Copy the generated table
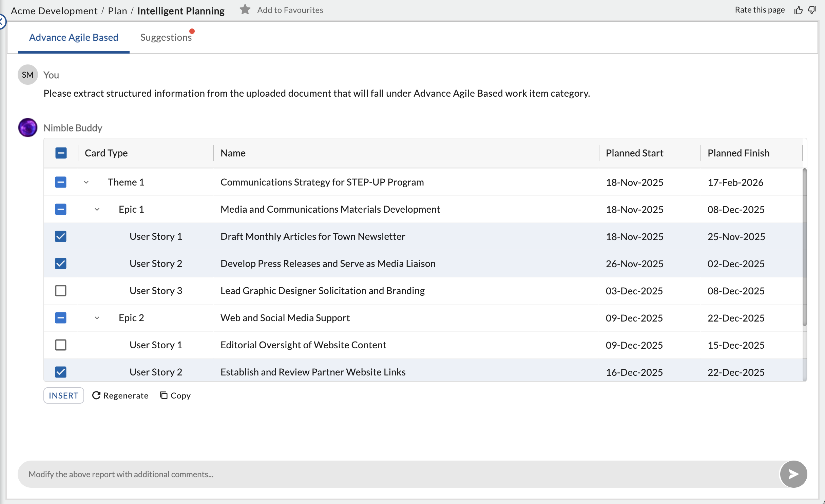The height and width of the screenshot is (504, 825). (175, 395)
